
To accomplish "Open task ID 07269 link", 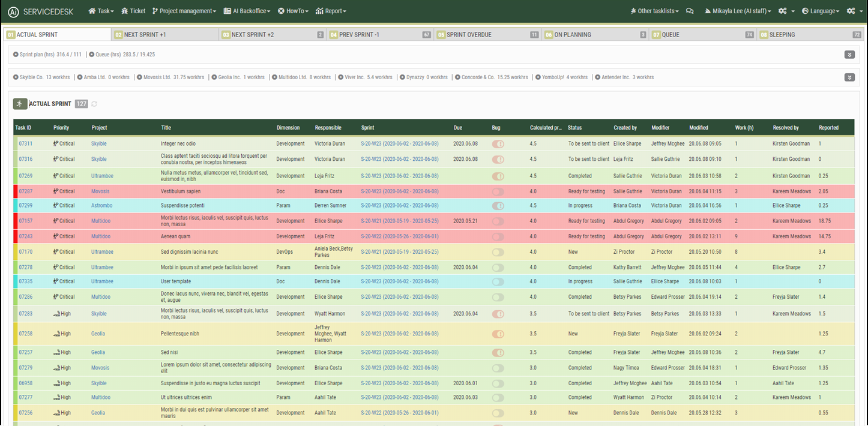I will pyautogui.click(x=25, y=176).
